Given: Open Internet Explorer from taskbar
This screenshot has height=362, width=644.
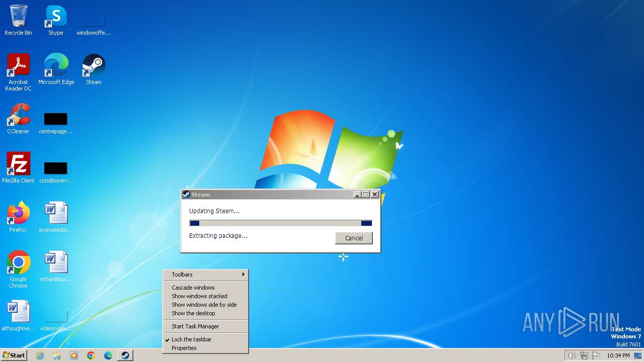Looking at the screenshot, I should coord(40,355).
